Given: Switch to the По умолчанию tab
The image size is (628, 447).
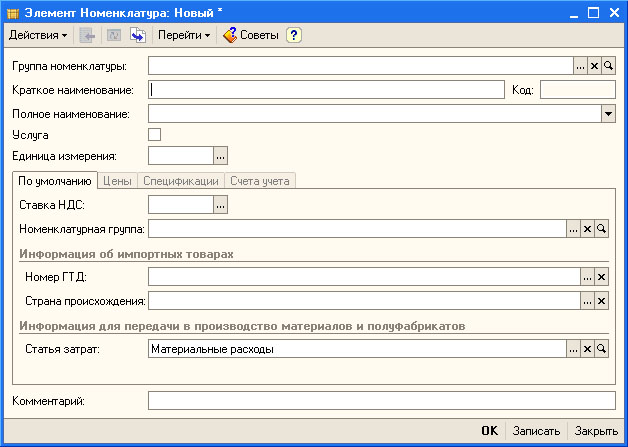Looking at the screenshot, I should pyautogui.click(x=55, y=181).
